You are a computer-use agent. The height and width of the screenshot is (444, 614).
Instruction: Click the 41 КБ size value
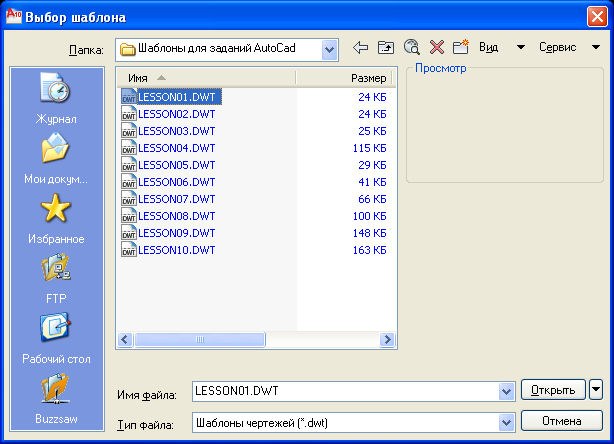pyautogui.click(x=372, y=182)
